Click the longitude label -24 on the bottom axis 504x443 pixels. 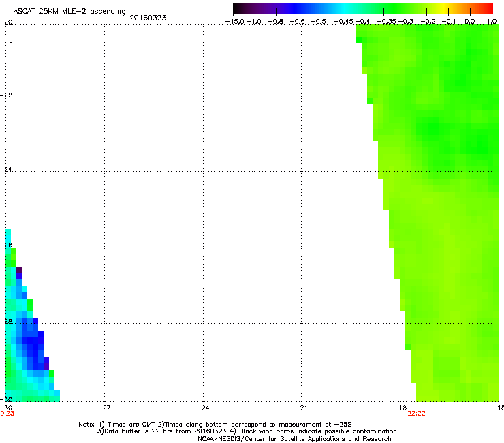click(x=203, y=408)
